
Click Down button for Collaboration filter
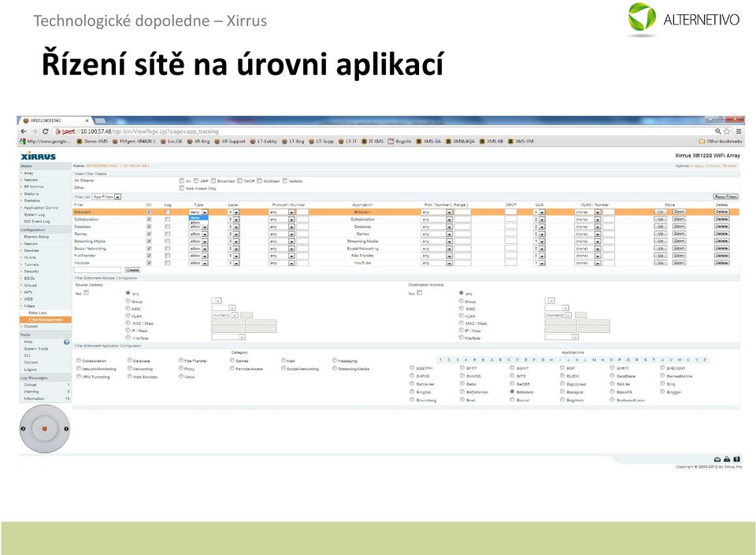pyautogui.click(x=680, y=219)
